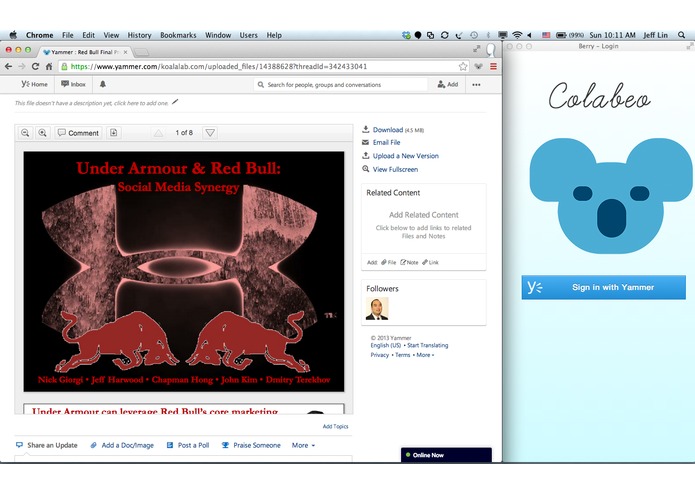Close the Yammer Red Bull tab
695x494 pixels.
click(x=125, y=52)
